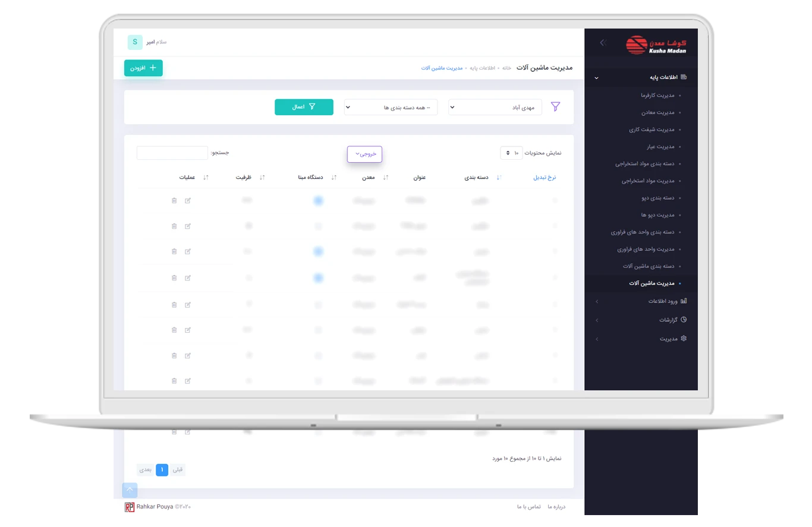Image resolution: width=812 pixels, height=527 pixels.
Task: Open the همه دسته بندی ها dropdown
Action: coord(391,108)
